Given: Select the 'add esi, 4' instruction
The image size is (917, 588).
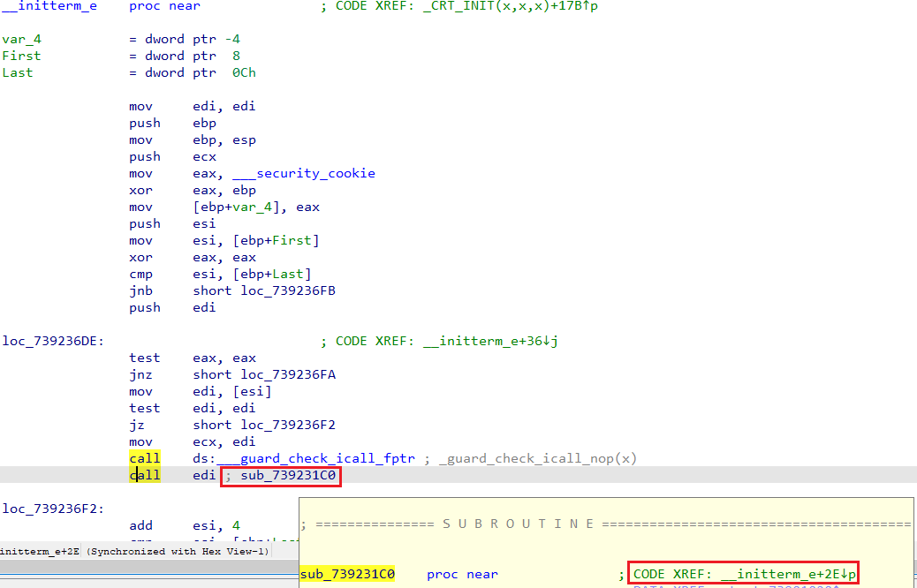Looking at the screenshot, I should tap(185, 526).
